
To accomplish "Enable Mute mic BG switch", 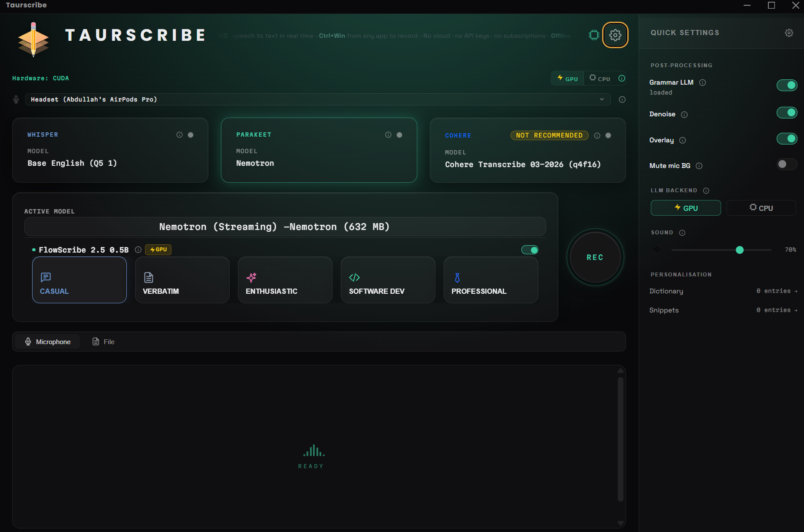I will (787, 164).
